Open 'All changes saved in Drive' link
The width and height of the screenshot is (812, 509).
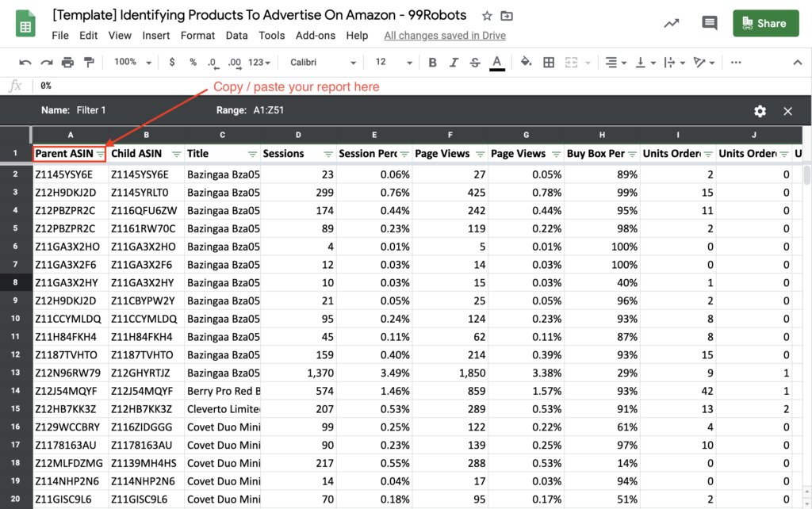444,36
